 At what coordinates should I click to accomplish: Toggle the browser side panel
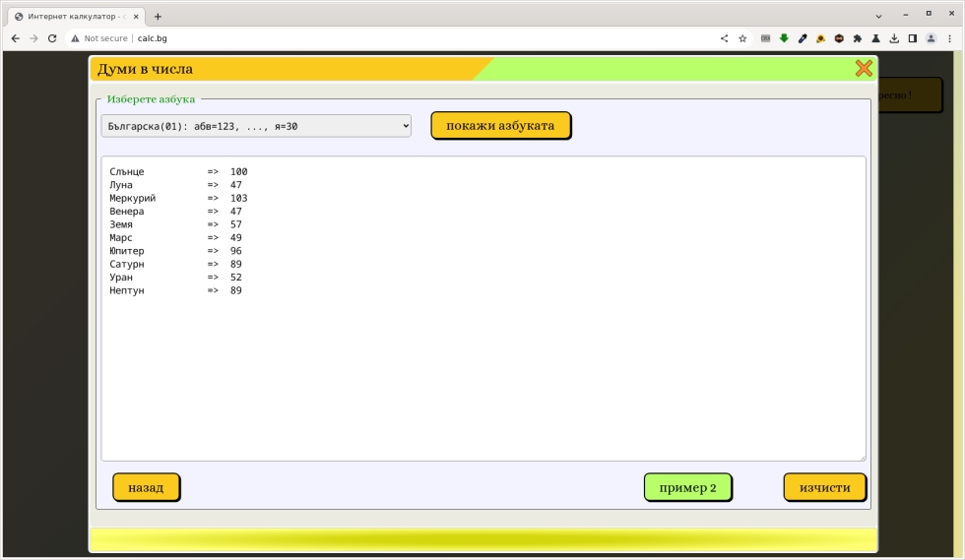913,38
